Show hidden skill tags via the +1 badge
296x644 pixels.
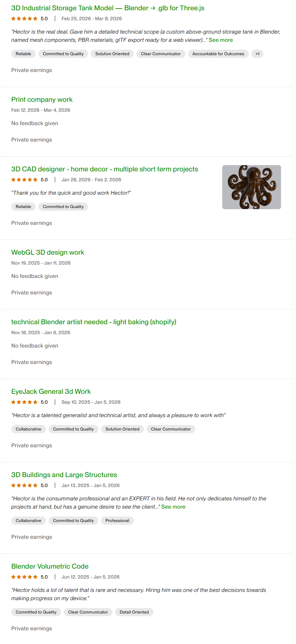tap(257, 54)
